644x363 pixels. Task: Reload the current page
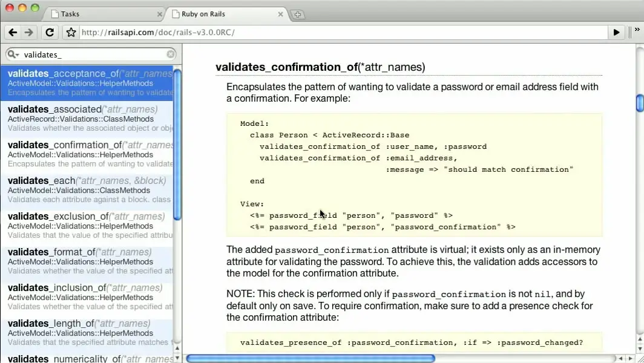tap(50, 33)
